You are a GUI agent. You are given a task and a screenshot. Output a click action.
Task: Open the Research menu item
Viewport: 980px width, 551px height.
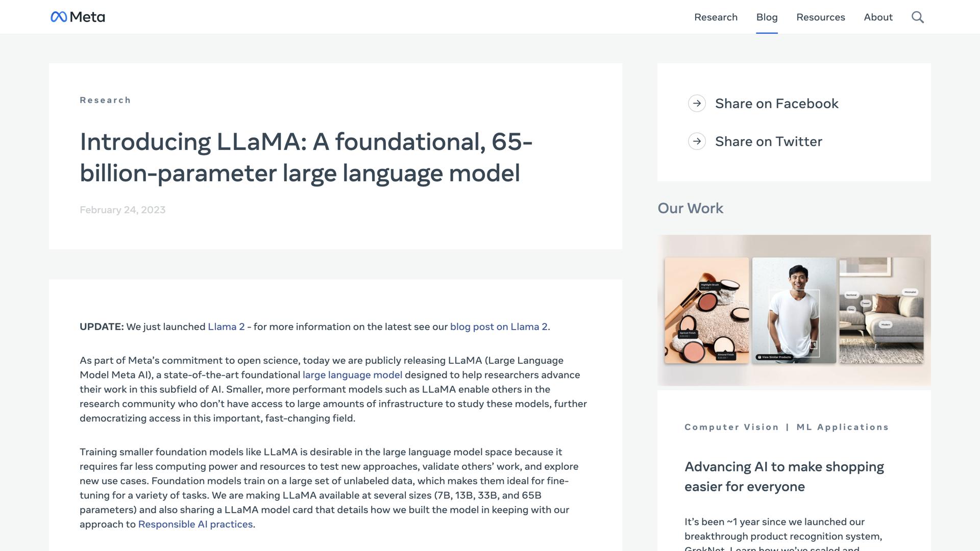pos(716,17)
